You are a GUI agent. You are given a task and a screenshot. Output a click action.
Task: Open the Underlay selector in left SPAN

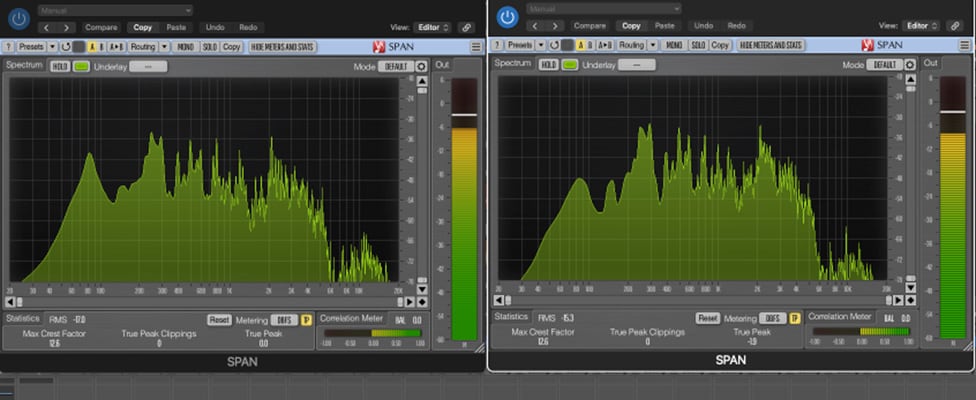[148, 67]
